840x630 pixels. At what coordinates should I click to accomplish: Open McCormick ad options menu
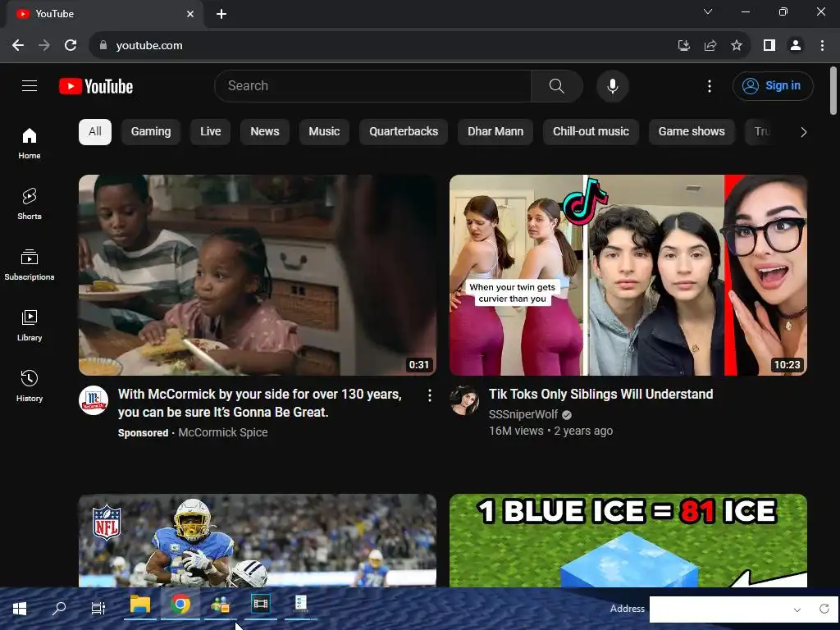(x=430, y=395)
